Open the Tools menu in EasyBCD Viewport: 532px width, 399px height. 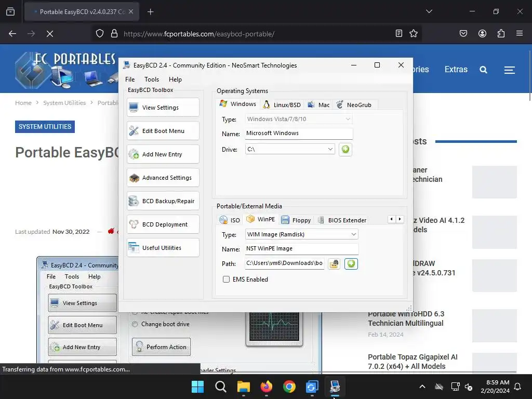(152, 79)
